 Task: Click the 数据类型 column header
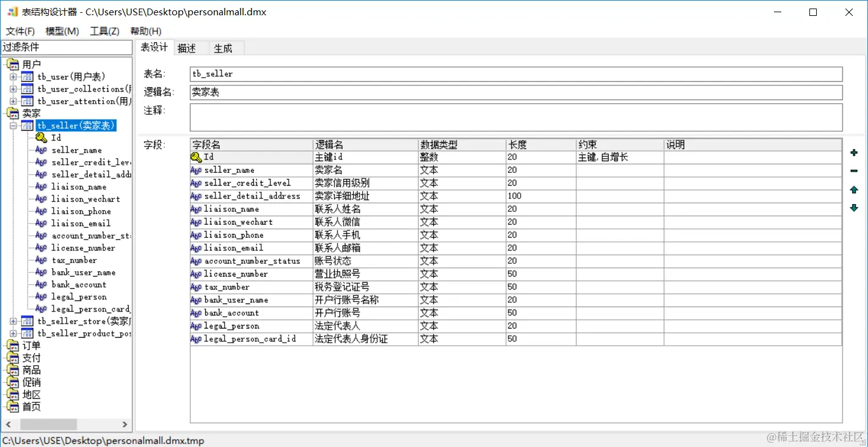coord(462,145)
